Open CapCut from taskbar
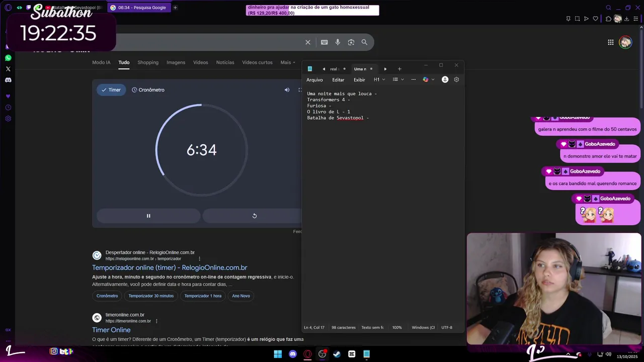This screenshot has width=644, height=362. 352,354
